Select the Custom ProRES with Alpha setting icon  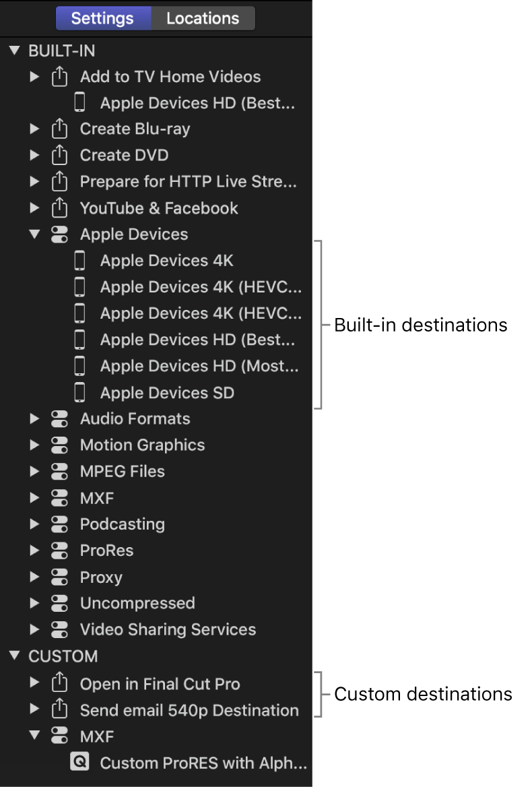(x=80, y=763)
